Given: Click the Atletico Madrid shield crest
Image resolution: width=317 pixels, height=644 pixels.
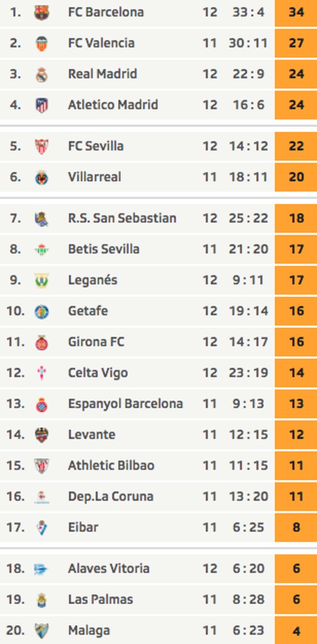Looking at the screenshot, I should tap(42, 106).
